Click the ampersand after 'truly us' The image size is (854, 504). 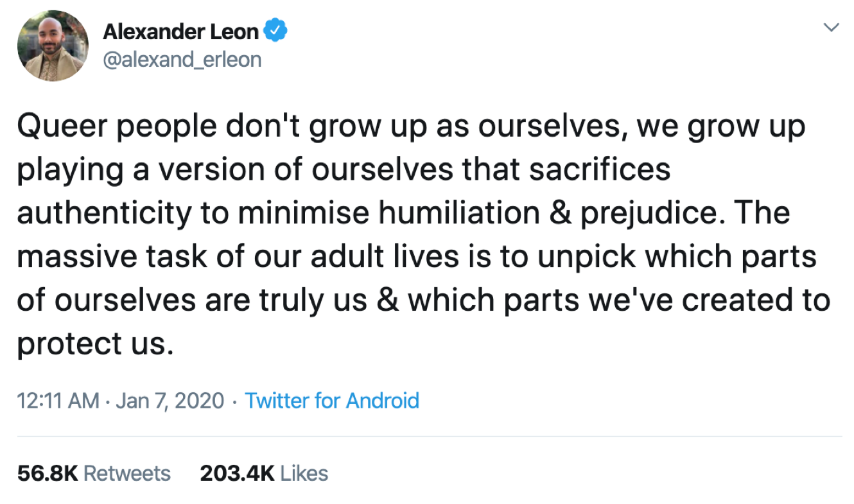386,301
